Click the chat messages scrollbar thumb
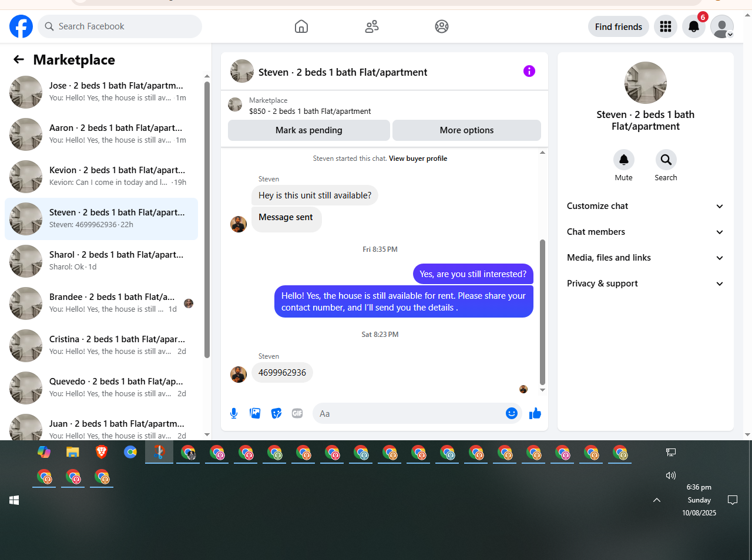Viewport: 752px width, 560px height. [542, 312]
